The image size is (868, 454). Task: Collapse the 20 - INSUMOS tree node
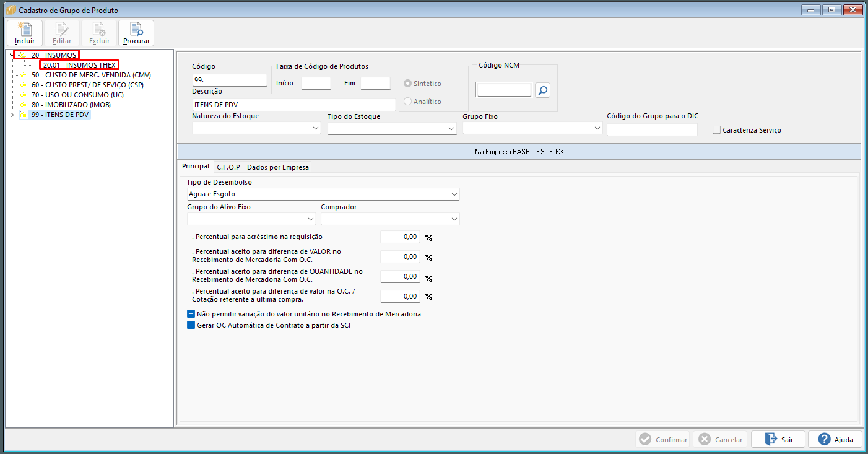click(x=12, y=55)
